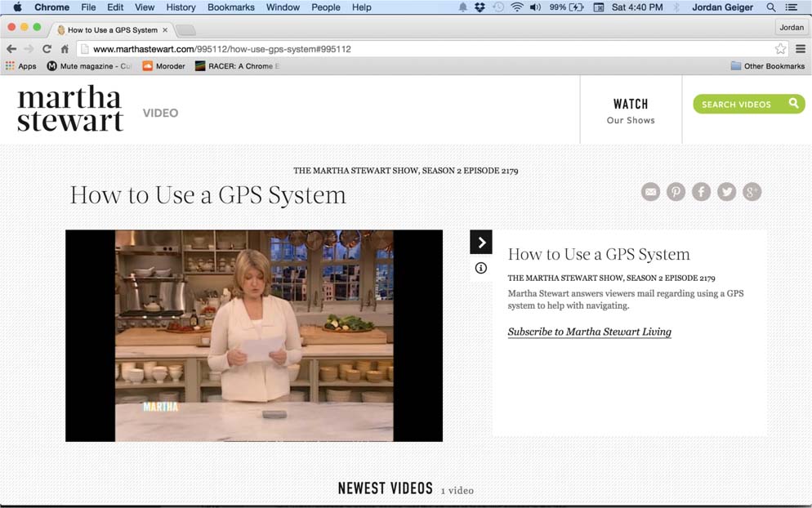Share video via email icon
This screenshot has width=812, height=508.
point(650,192)
